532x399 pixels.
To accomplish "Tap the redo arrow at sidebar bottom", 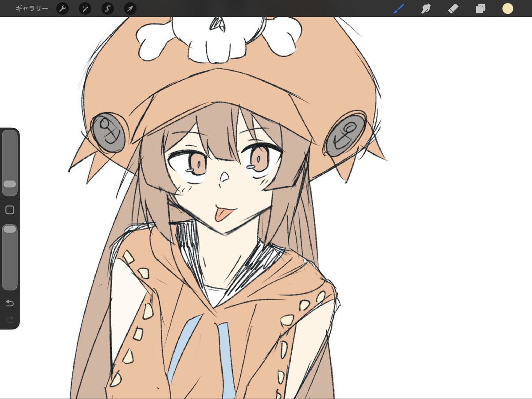I will point(10,319).
